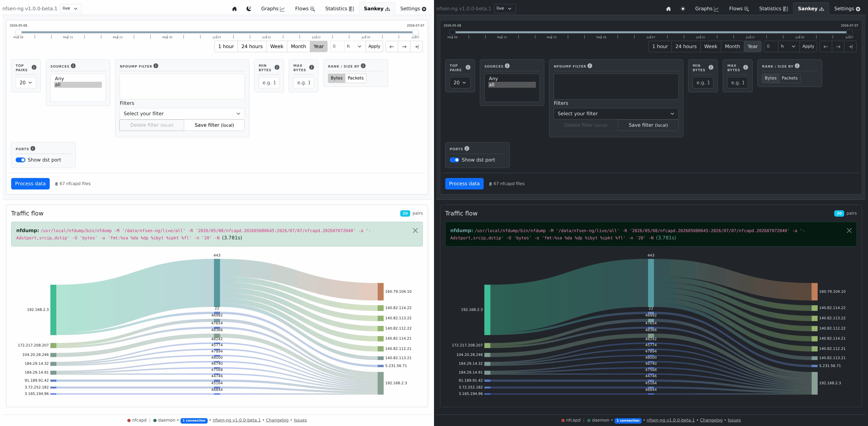This screenshot has width=868, height=426.
Task: Open Top Pairs 20 dropdown in dark pane
Action: 460,83
